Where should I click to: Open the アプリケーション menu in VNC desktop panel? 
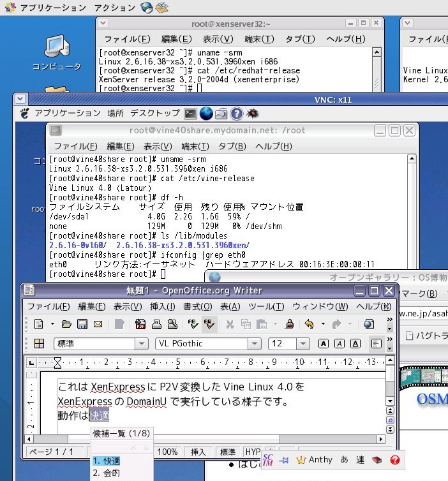(68, 113)
